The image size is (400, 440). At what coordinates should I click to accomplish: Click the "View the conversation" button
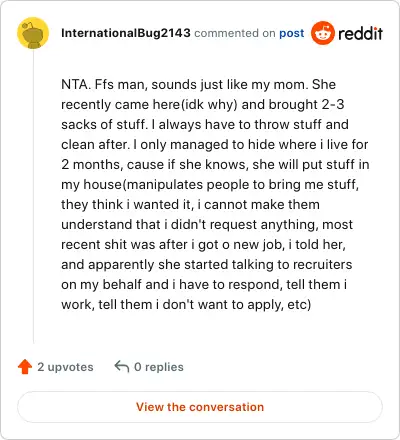200,407
